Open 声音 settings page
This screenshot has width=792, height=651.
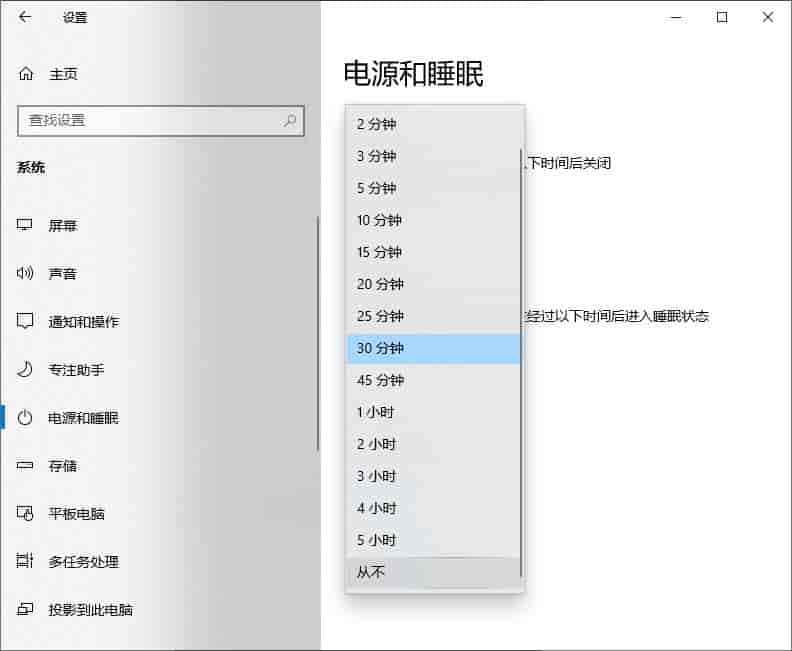(63, 274)
